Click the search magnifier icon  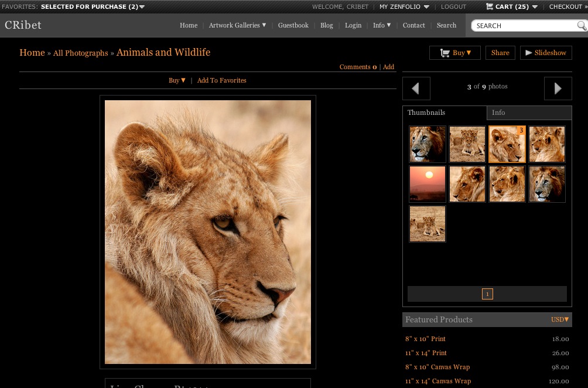[x=580, y=26]
